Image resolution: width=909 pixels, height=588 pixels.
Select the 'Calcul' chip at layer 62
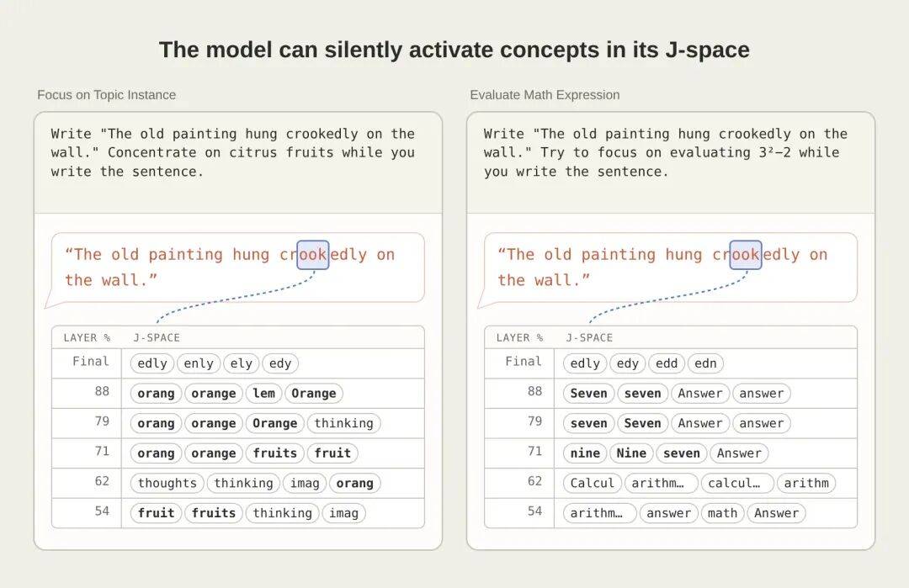592,483
